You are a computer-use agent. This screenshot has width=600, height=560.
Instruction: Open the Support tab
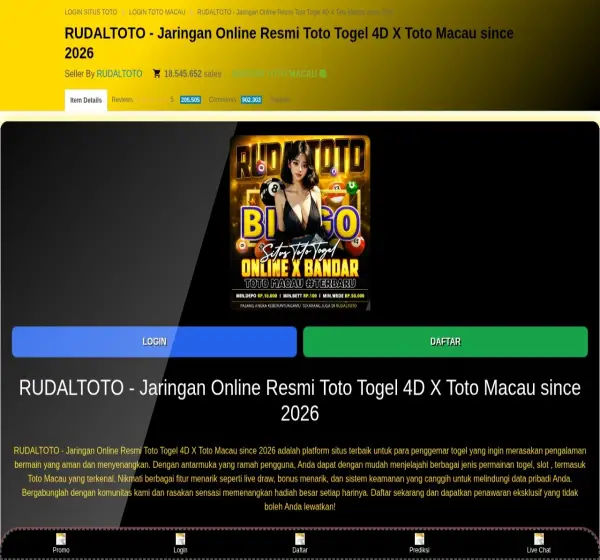pos(280,100)
